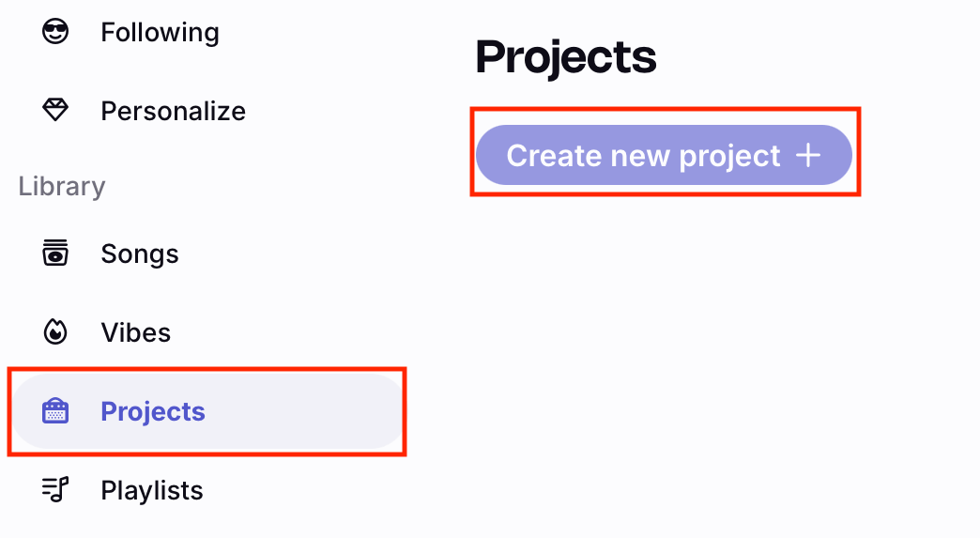This screenshot has height=538, width=980.
Task: Select the Projects label in the sidebar
Action: click(153, 411)
